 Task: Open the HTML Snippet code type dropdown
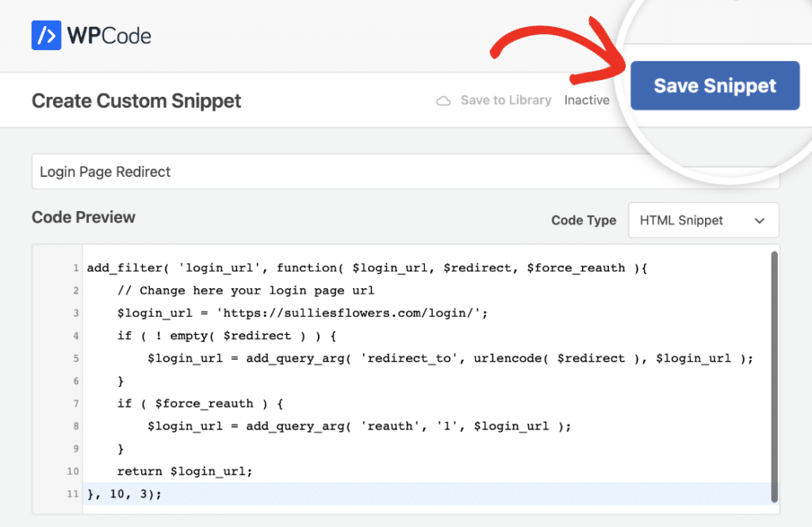703,221
